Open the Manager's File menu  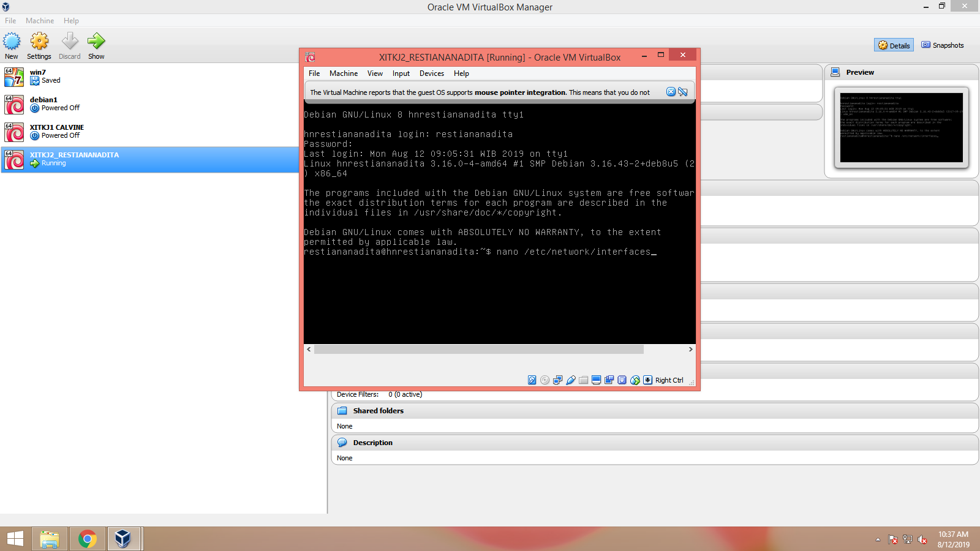click(x=10, y=21)
